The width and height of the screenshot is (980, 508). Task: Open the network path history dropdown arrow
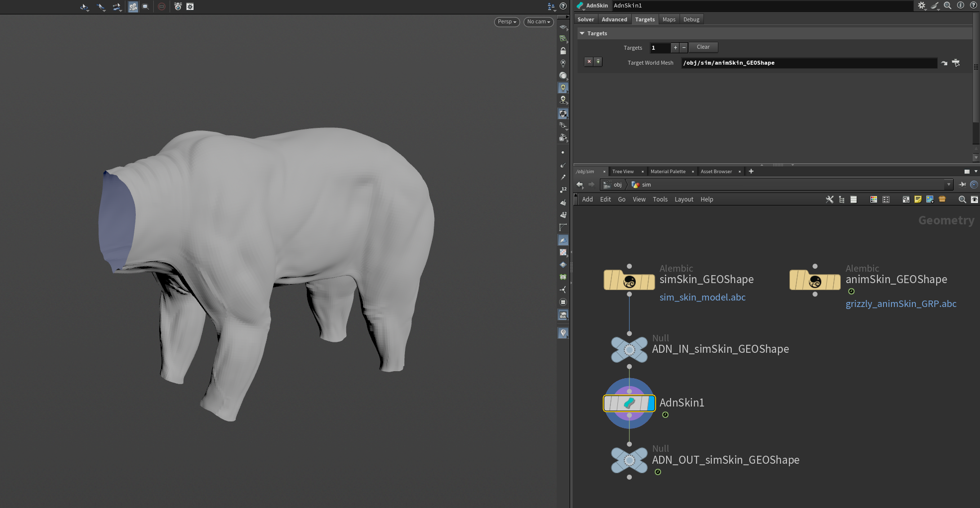click(948, 185)
